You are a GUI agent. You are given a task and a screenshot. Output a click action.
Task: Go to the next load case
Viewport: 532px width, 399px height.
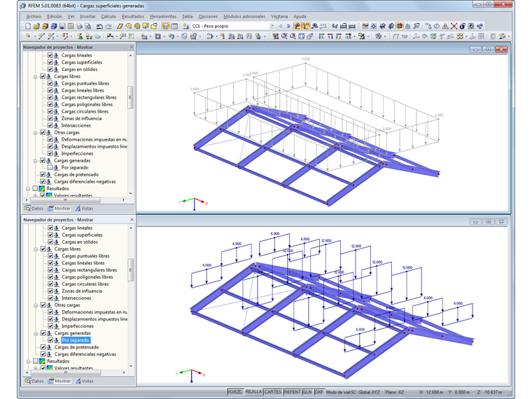click(x=288, y=26)
